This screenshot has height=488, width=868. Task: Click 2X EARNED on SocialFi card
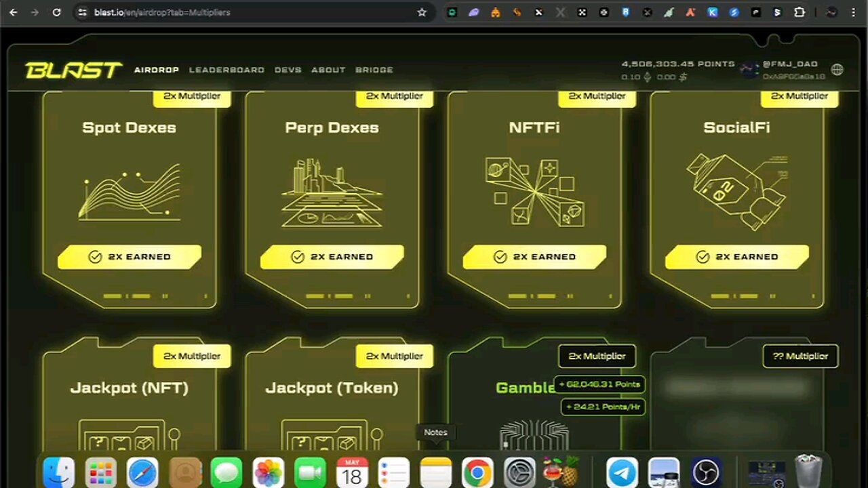coord(737,257)
